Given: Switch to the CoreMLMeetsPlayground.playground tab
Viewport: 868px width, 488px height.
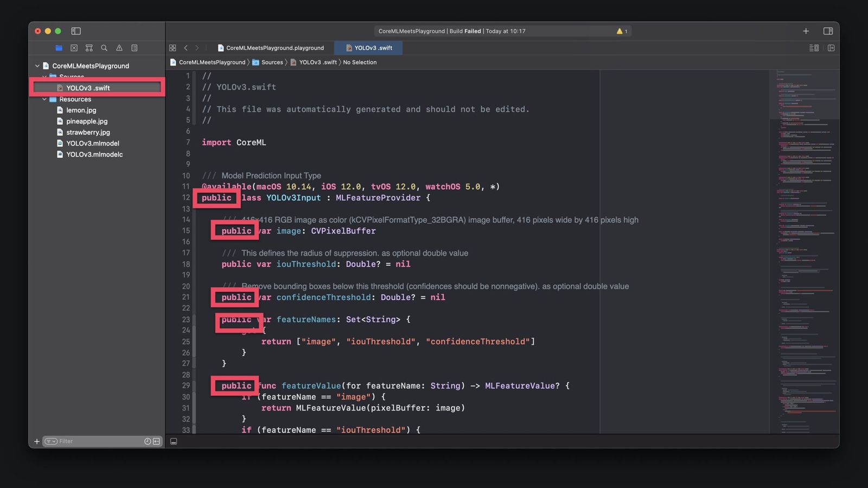Looking at the screenshot, I should [x=275, y=48].
